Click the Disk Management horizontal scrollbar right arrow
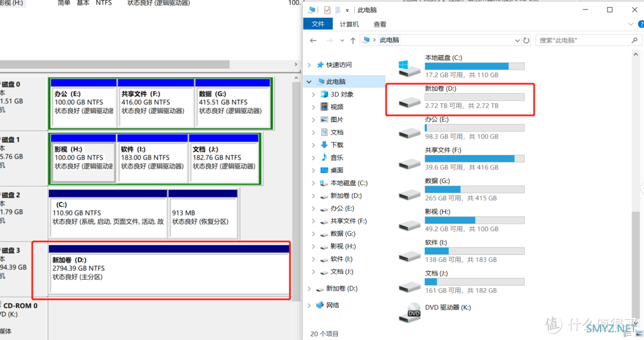 [296, 64]
